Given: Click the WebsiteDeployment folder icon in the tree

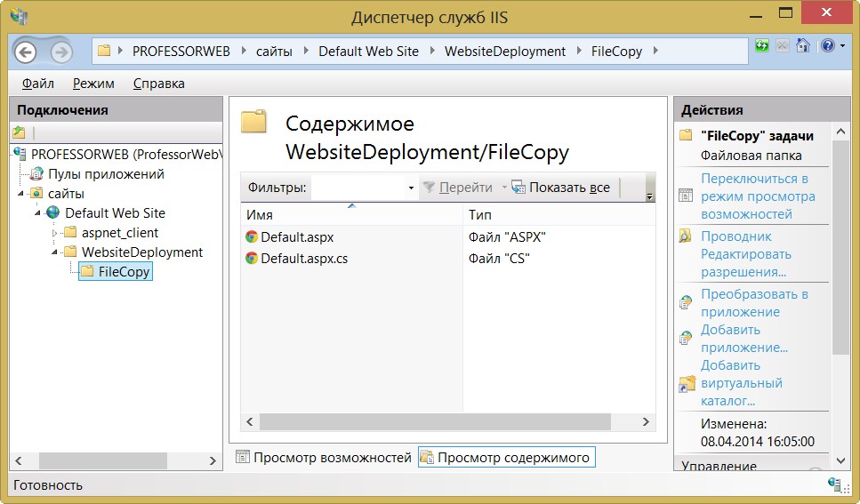Looking at the screenshot, I should pyautogui.click(x=70, y=252).
